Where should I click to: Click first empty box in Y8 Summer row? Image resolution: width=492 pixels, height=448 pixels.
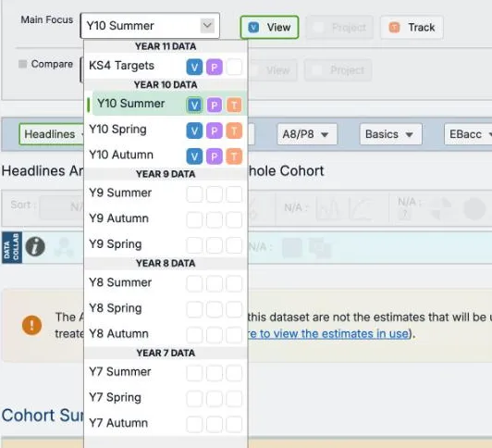tap(194, 283)
